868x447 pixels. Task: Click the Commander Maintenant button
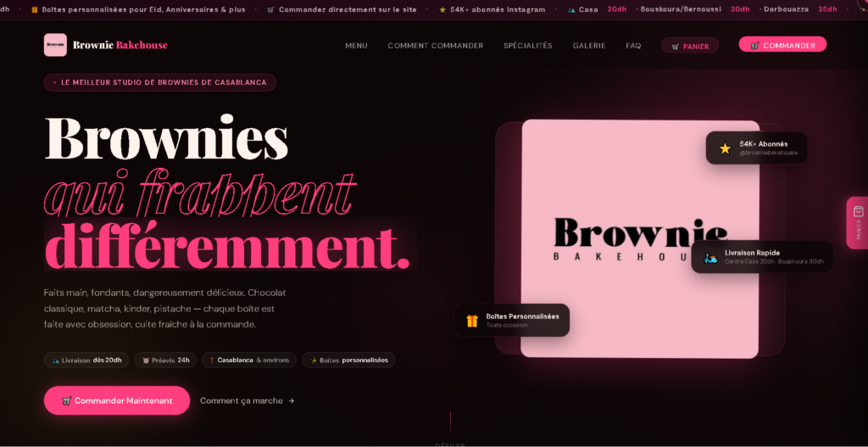coord(117,400)
